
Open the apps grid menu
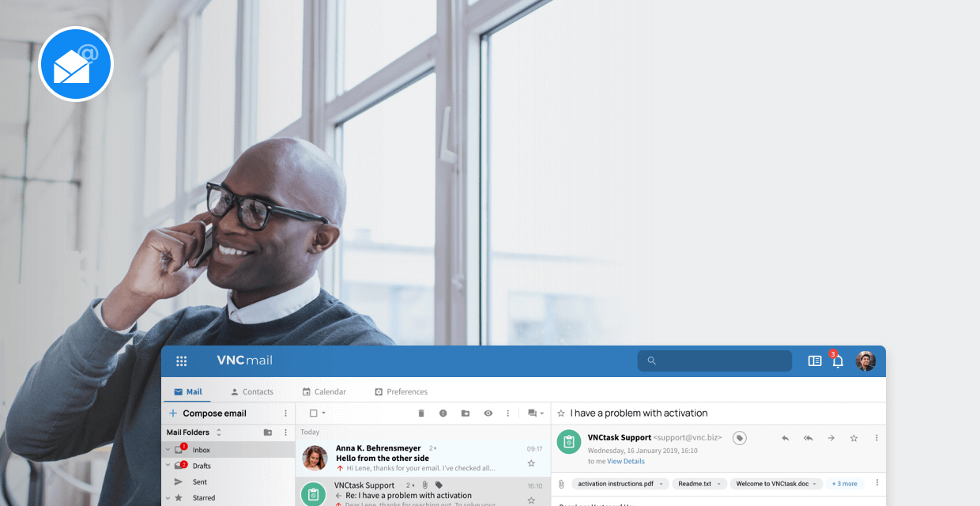pyautogui.click(x=182, y=361)
